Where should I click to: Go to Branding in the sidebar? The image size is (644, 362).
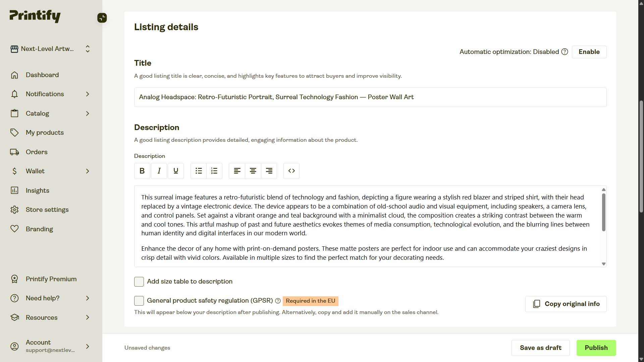40,229
